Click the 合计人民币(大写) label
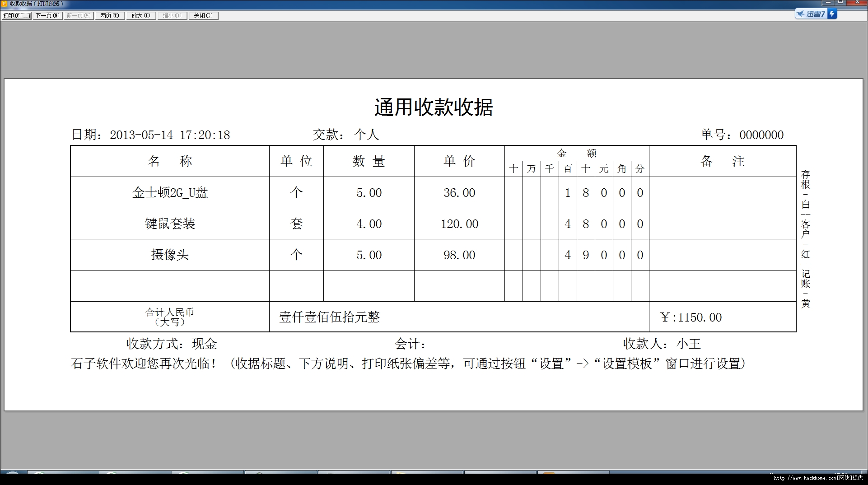868x485 pixels. [x=170, y=317]
